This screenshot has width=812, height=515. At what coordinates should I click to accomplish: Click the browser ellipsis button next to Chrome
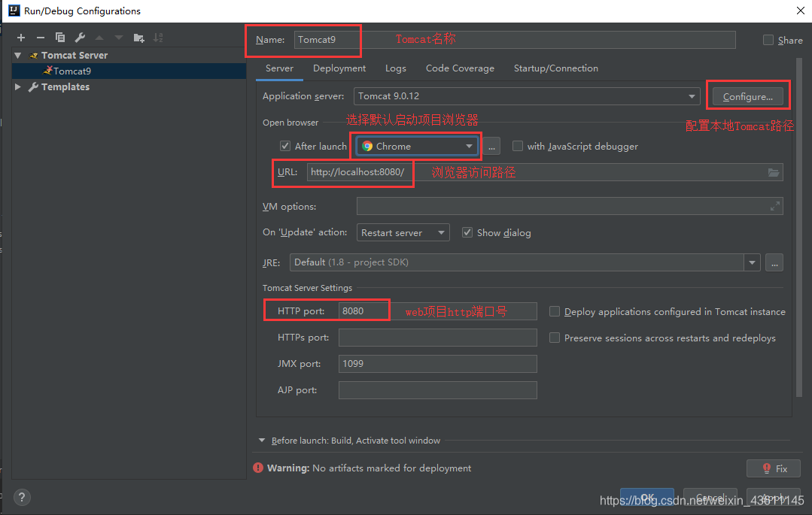coord(491,147)
